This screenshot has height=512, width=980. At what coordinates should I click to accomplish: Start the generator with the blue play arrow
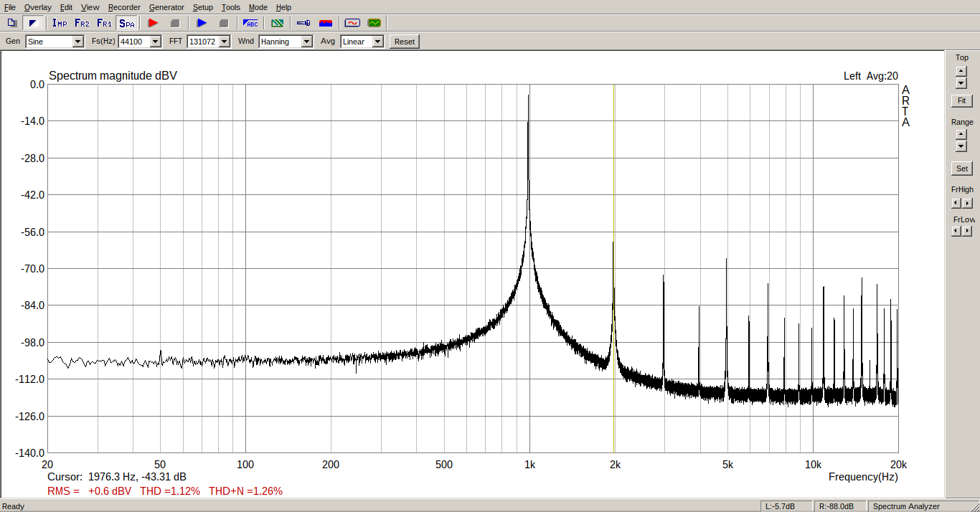202,23
